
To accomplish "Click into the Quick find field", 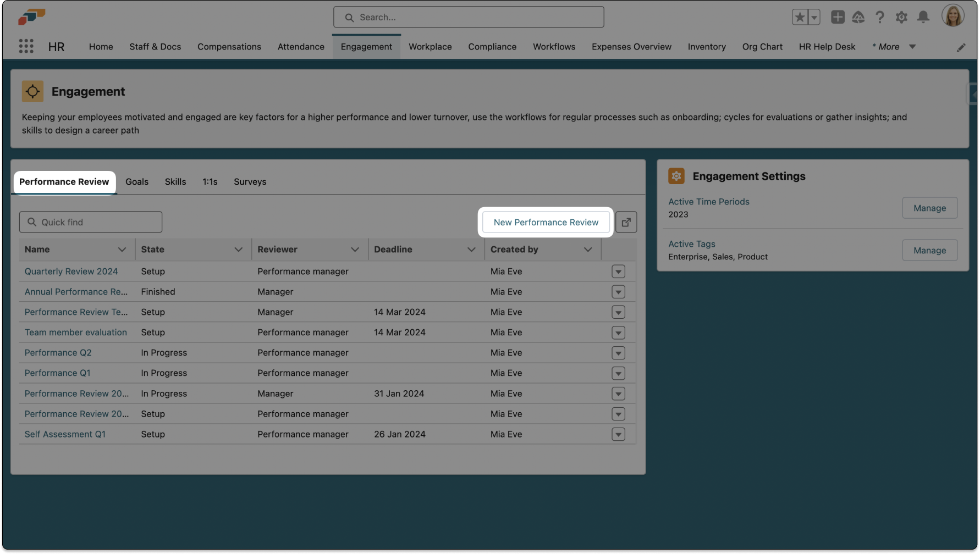I will [x=91, y=222].
